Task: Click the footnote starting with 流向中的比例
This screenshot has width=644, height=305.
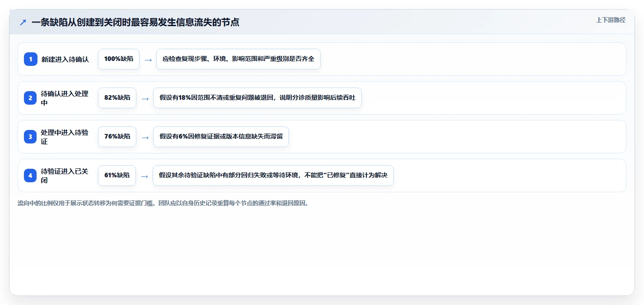Action: coord(163,203)
